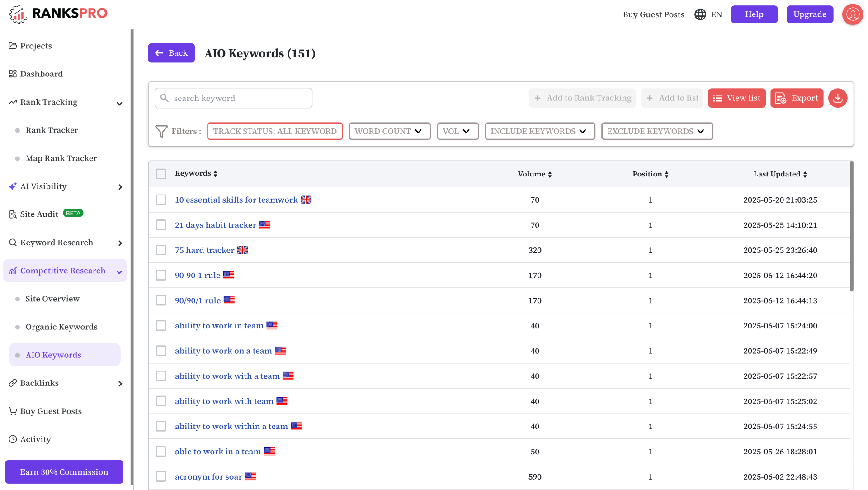Check the 75 hard tracker row
This screenshot has width=868, height=490.
click(161, 250)
